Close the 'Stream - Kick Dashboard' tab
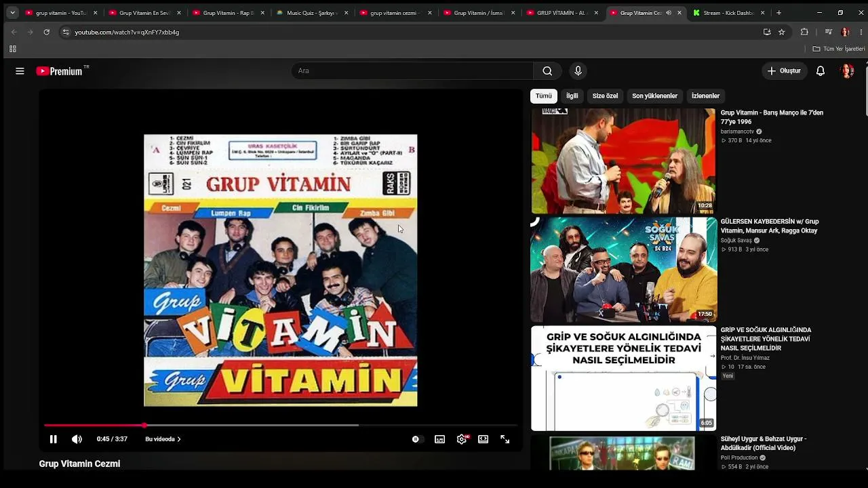Viewport: 868px width, 488px height. tap(762, 13)
